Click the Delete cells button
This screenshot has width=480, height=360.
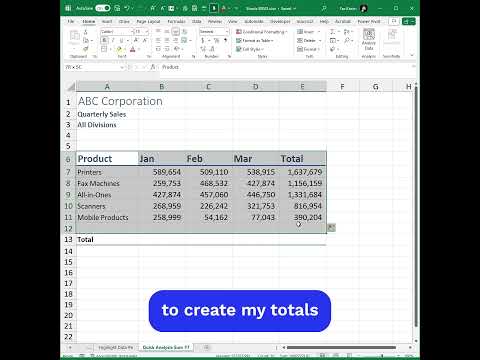coord(309,40)
